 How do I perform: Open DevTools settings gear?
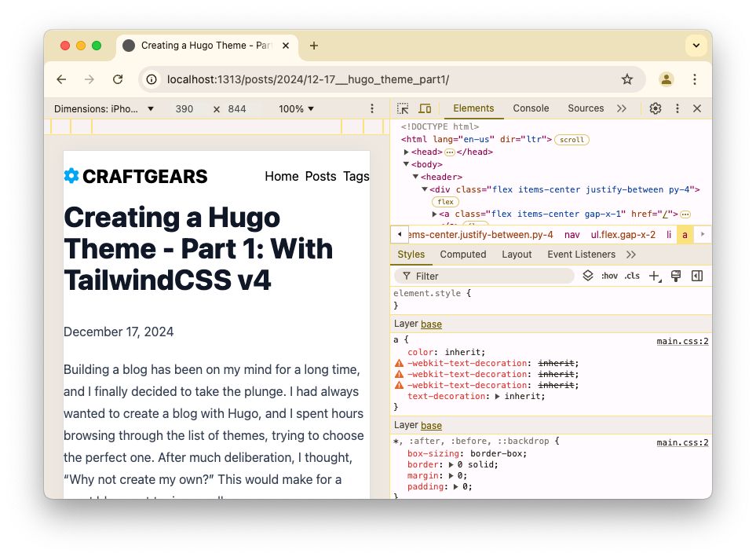point(656,108)
